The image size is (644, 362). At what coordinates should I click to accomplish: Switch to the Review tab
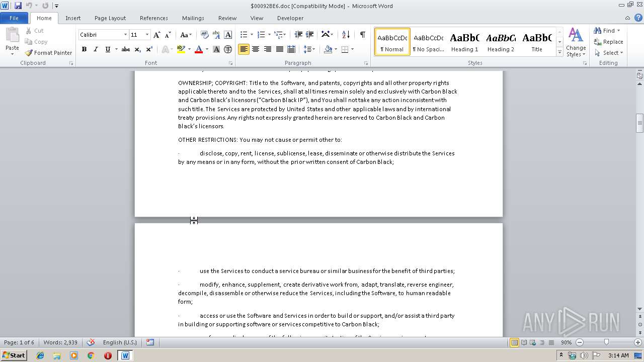[227, 18]
